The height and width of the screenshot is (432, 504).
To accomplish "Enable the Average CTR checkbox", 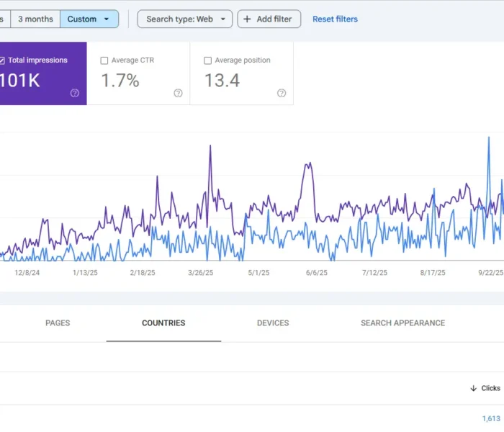I will [104, 60].
